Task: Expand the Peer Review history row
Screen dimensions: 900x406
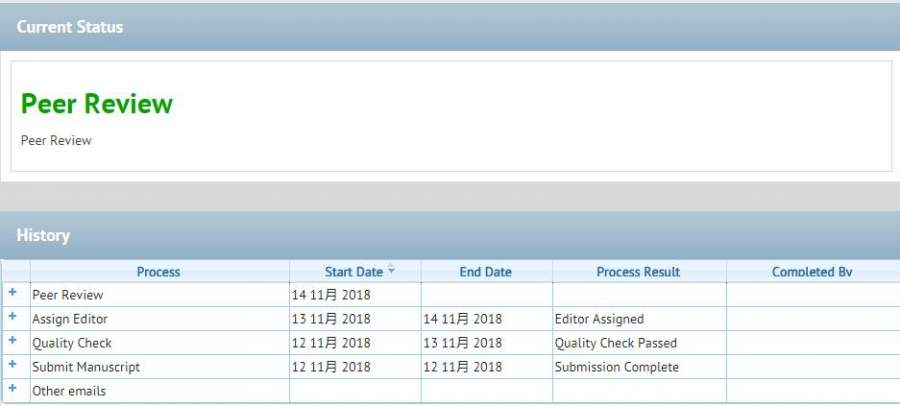Action: [x=13, y=293]
